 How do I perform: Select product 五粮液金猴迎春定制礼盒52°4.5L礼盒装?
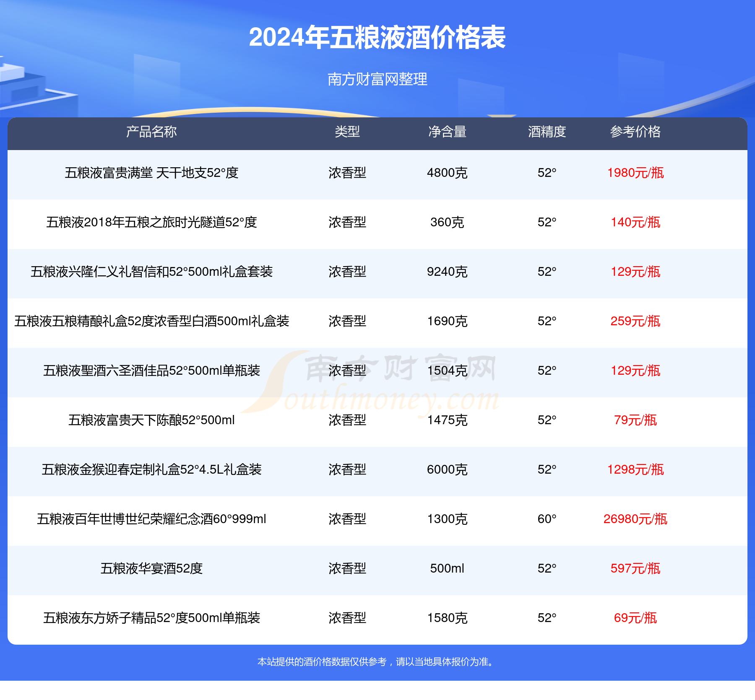[x=151, y=469]
